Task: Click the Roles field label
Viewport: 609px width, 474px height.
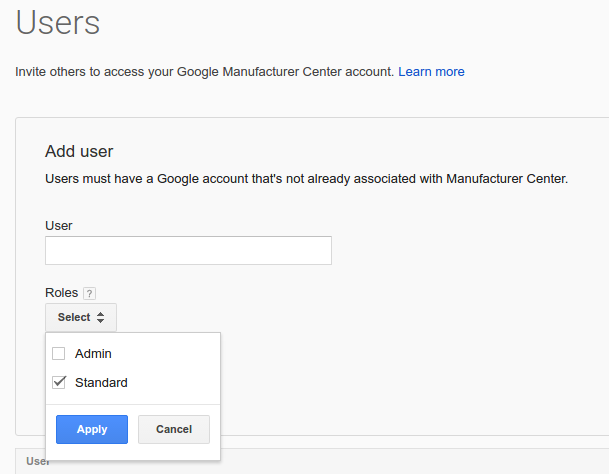Action: (61, 293)
